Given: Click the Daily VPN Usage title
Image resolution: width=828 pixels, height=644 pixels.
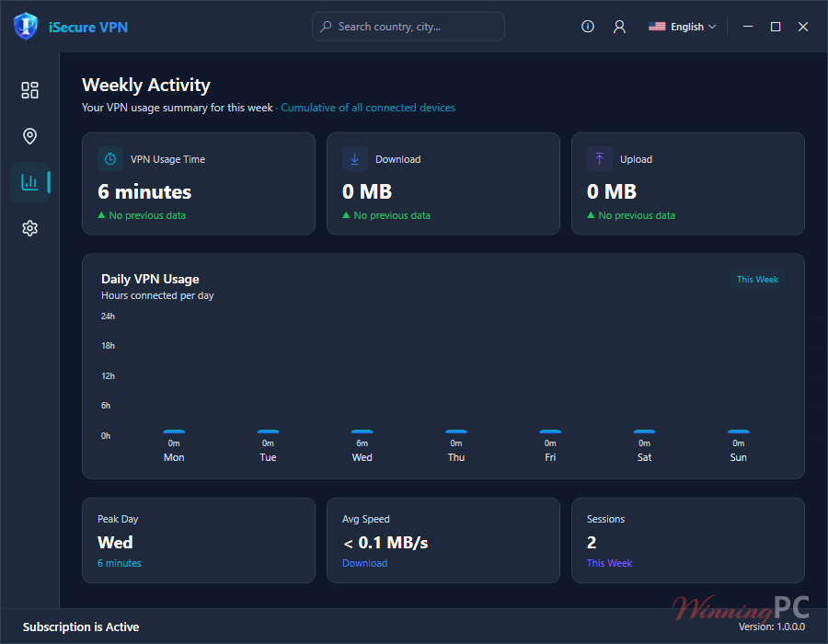Looking at the screenshot, I should (151, 280).
